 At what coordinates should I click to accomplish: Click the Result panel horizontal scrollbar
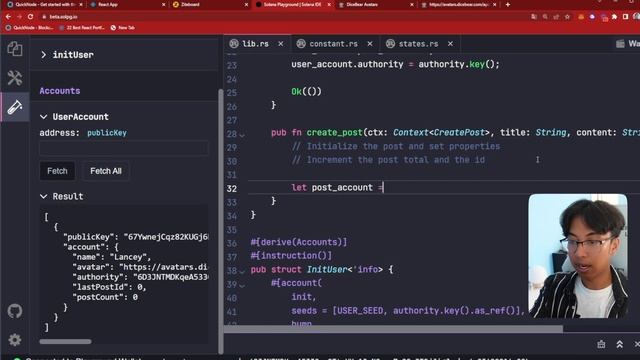[65, 341]
